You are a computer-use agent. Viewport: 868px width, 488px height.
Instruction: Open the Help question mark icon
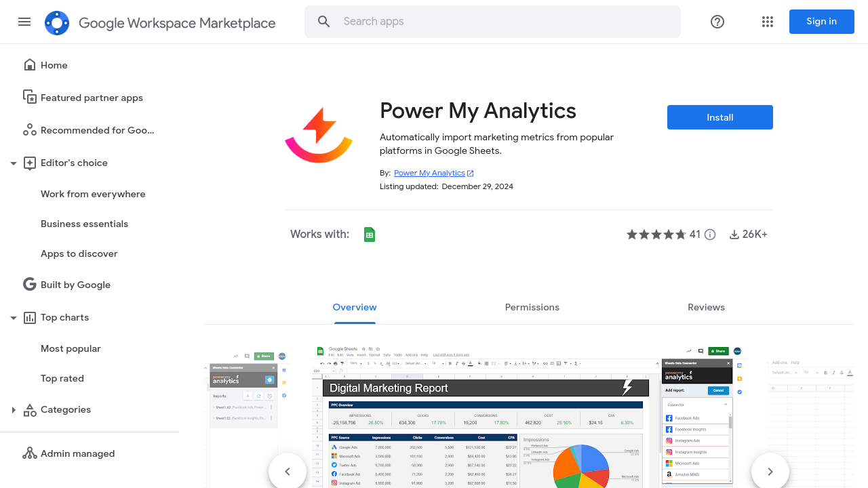click(x=717, y=22)
